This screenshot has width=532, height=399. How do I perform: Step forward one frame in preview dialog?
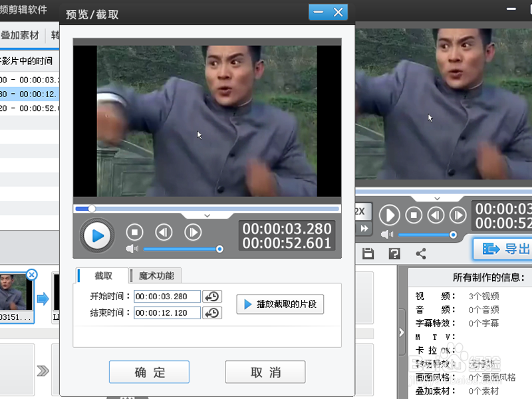click(193, 232)
